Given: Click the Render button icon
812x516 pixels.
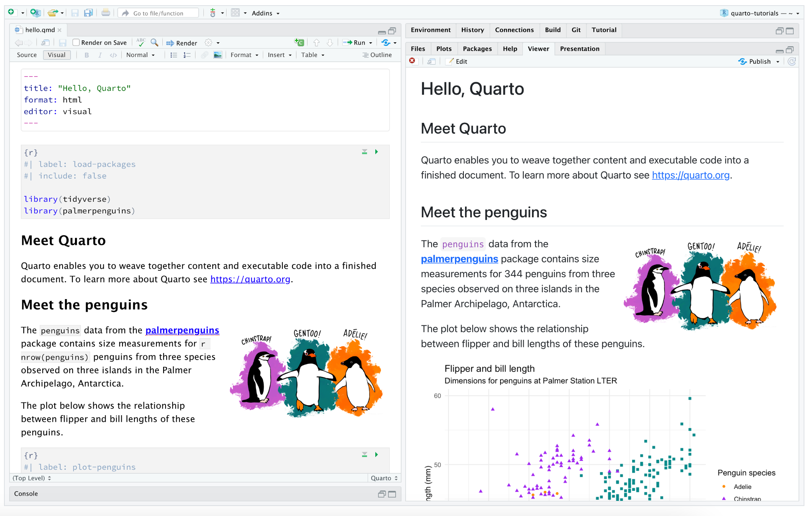Looking at the screenshot, I should coord(170,43).
